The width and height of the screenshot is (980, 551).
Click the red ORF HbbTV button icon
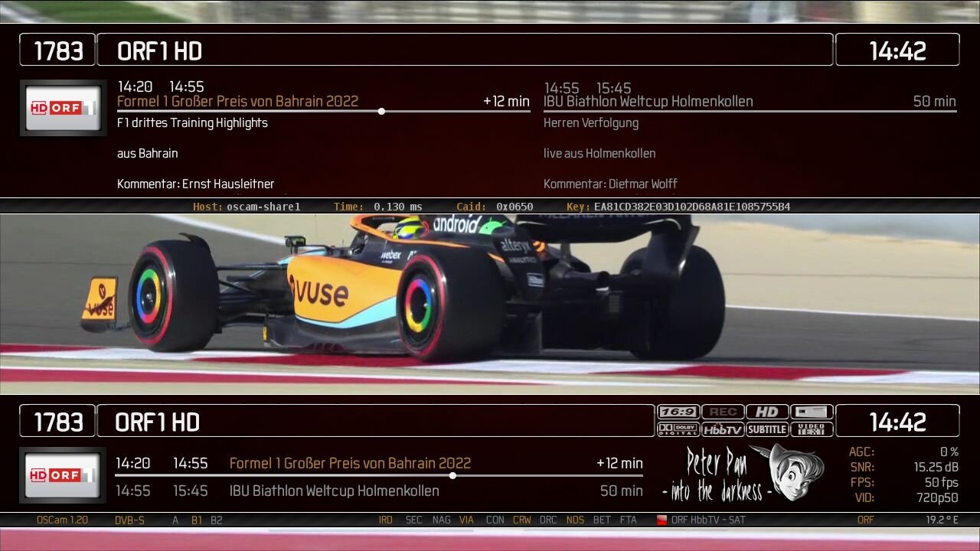pos(661,520)
